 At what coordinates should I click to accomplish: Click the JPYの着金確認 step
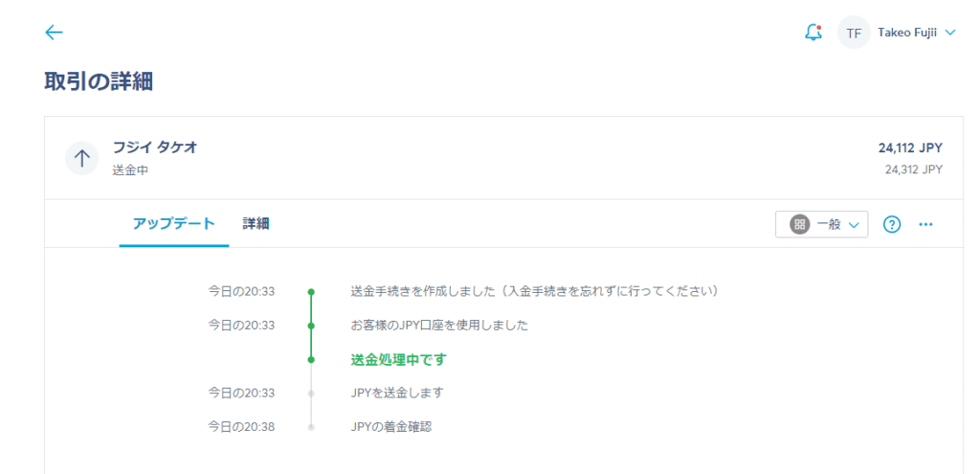391,427
